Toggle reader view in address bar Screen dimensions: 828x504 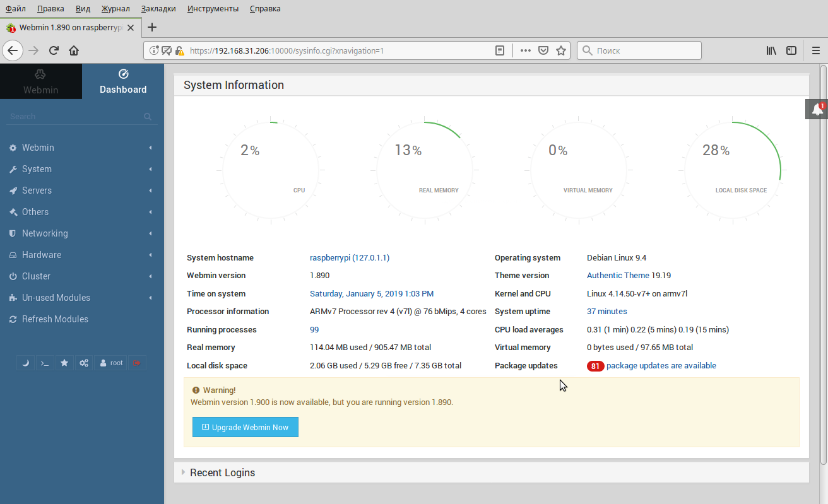click(500, 50)
